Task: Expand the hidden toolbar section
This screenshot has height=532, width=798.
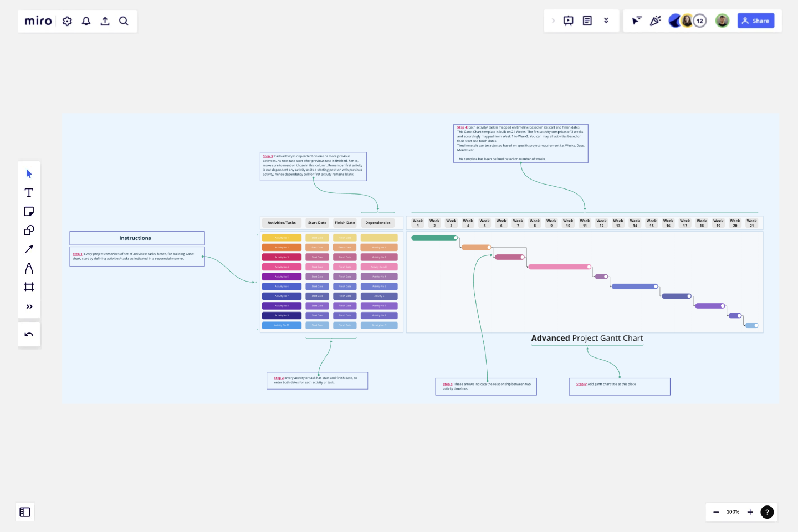Action: [553, 21]
